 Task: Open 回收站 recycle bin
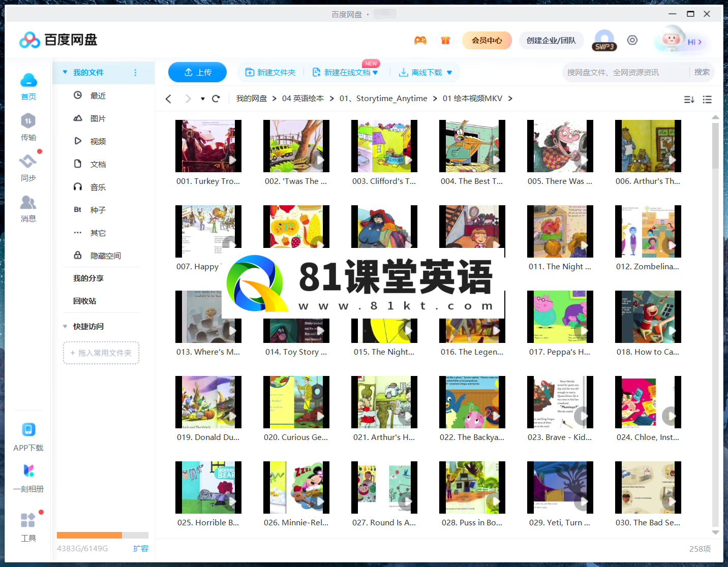click(x=84, y=301)
